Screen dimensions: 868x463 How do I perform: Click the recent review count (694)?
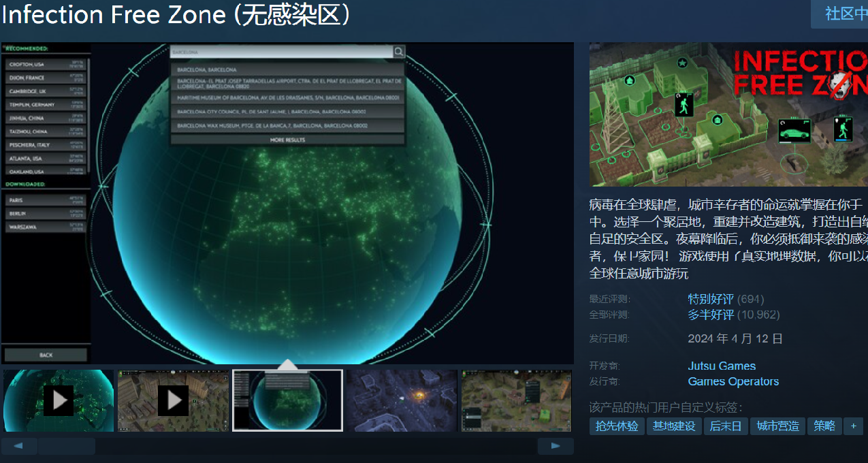point(750,299)
